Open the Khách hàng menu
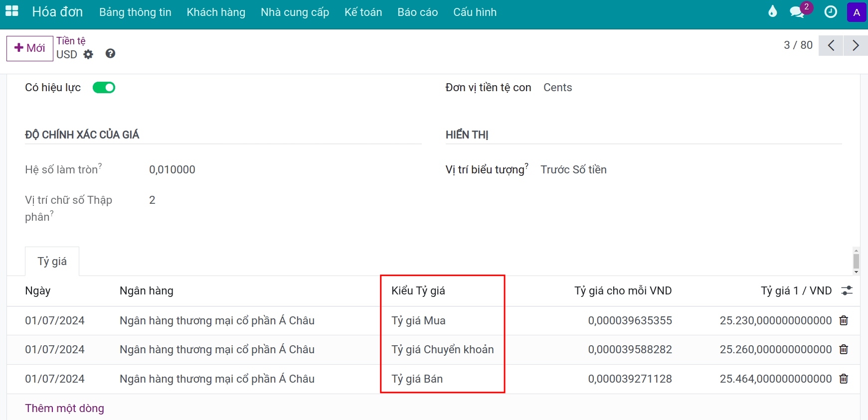Viewport: 868px width, 420px height. tap(216, 12)
